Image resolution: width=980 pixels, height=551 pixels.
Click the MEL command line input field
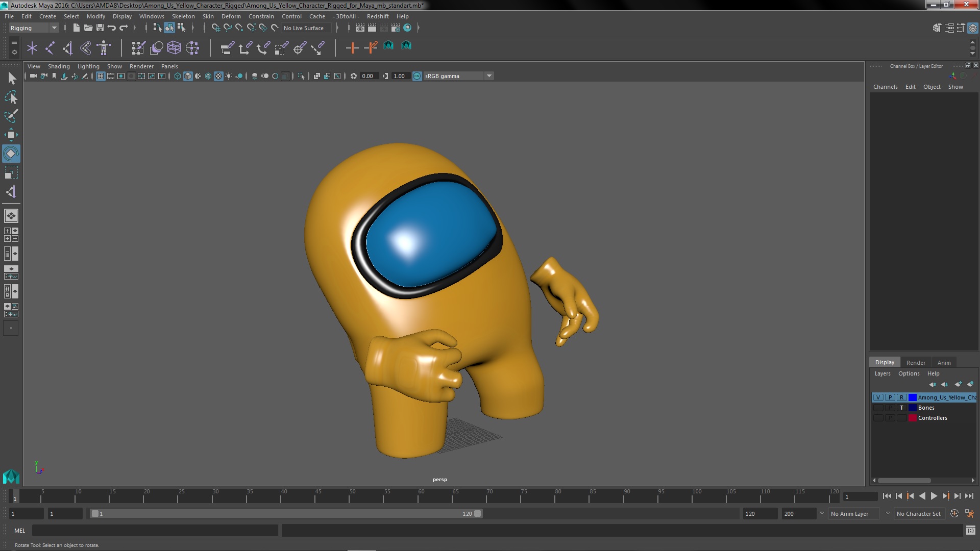(155, 531)
